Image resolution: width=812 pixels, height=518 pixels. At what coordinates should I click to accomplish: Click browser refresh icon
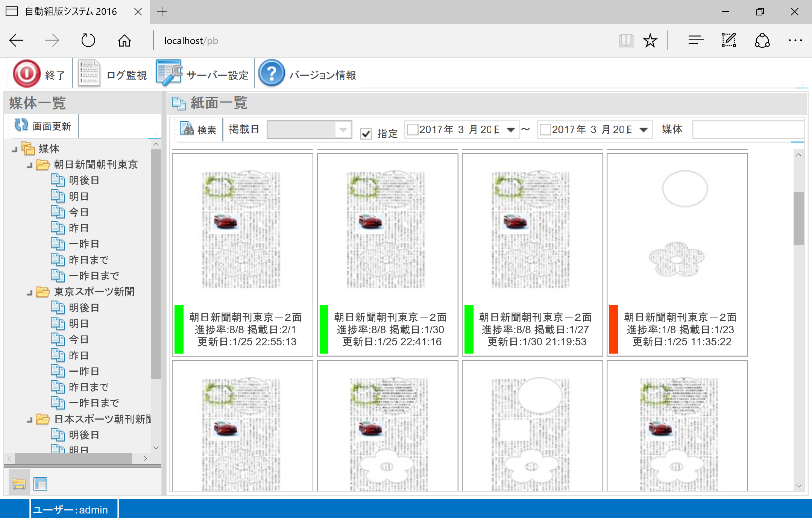coord(88,40)
